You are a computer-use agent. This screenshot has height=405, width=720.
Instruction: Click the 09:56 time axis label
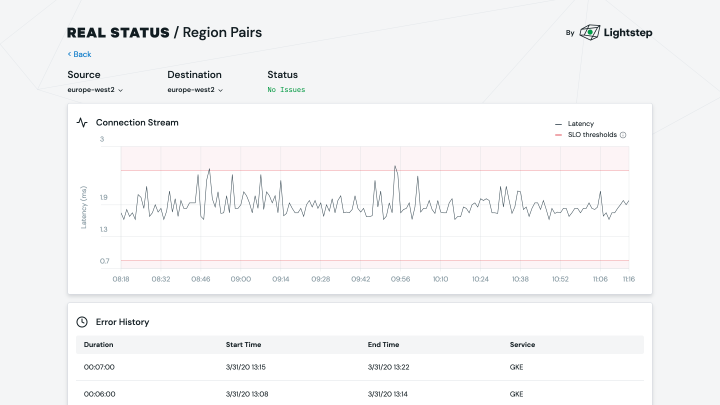pyautogui.click(x=400, y=279)
